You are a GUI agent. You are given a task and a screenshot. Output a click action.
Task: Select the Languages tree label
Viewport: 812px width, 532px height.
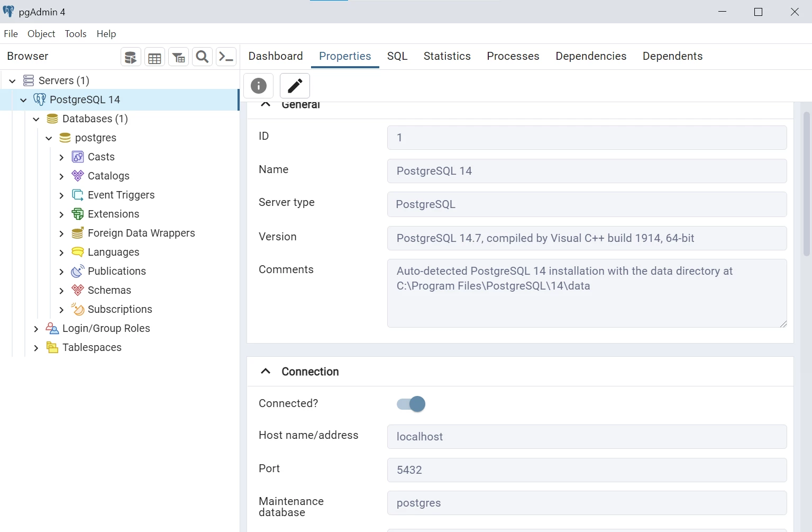(114, 252)
